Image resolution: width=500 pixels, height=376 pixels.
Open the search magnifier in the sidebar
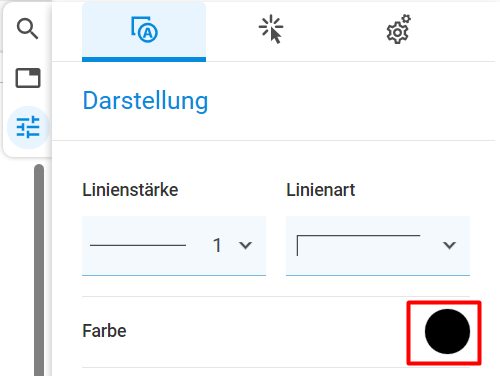tap(27, 29)
